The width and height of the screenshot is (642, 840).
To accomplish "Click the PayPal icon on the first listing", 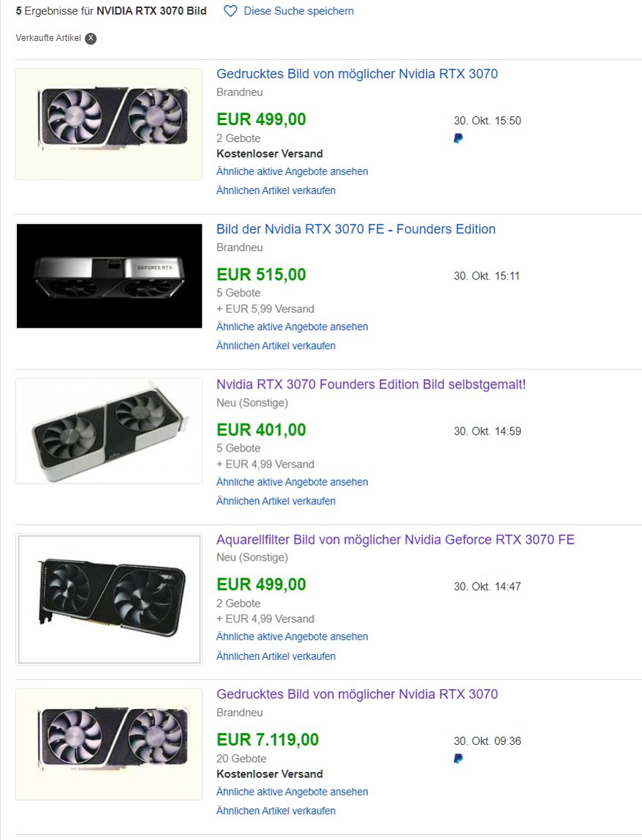I will [x=458, y=138].
